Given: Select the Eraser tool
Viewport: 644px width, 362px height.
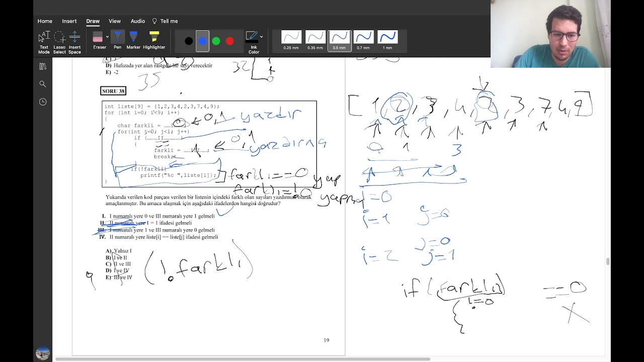Looking at the screenshot, I should coord(99,41).
